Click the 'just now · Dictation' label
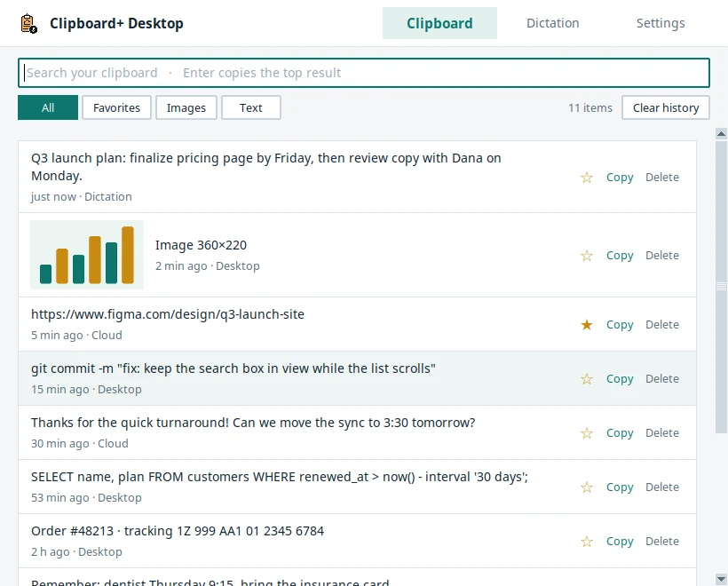Viewport: 728px width, 586px height. (82, 197)
